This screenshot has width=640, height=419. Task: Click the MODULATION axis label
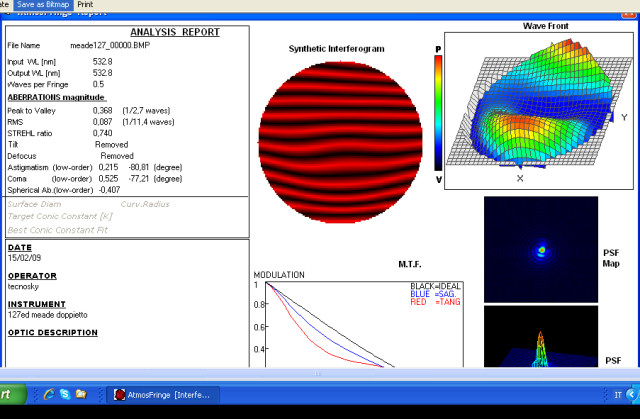(x=279, y=275)
